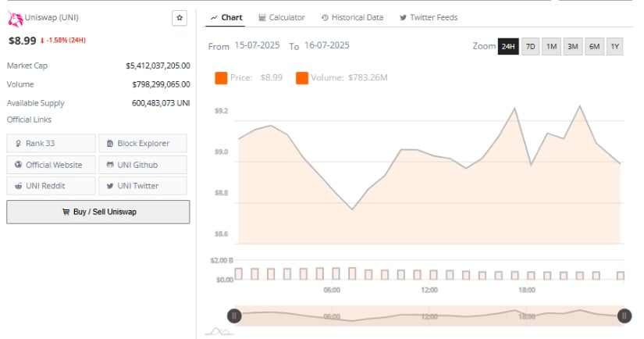
Task: Open the Block Explorer link
Action: coord(143,144)
